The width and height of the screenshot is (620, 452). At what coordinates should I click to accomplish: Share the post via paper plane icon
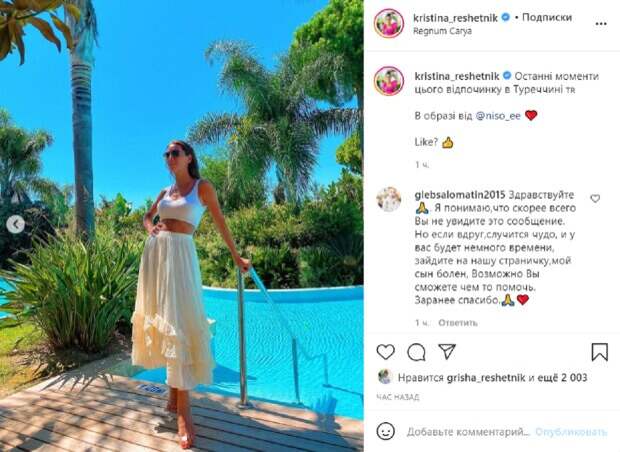point(447,351)
